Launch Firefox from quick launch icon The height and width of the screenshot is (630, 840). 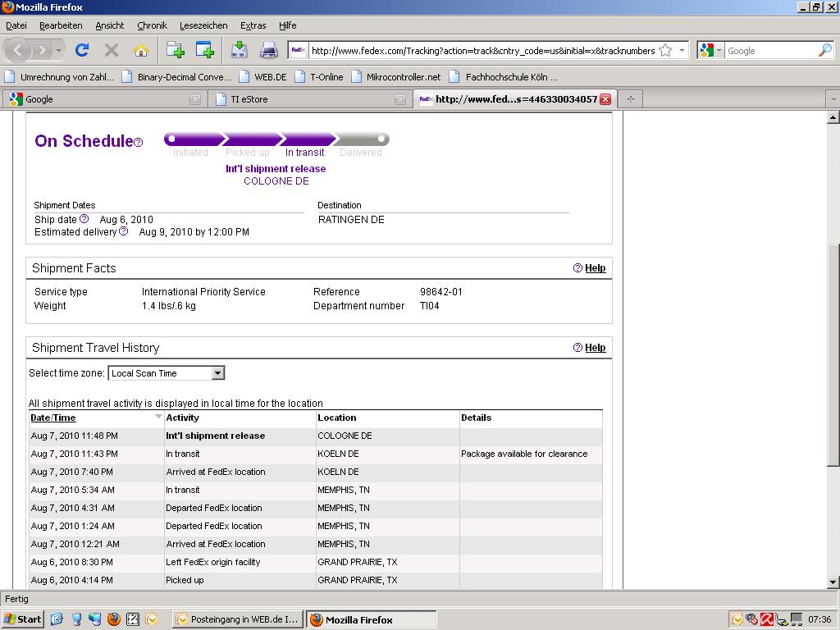point(113,619)
